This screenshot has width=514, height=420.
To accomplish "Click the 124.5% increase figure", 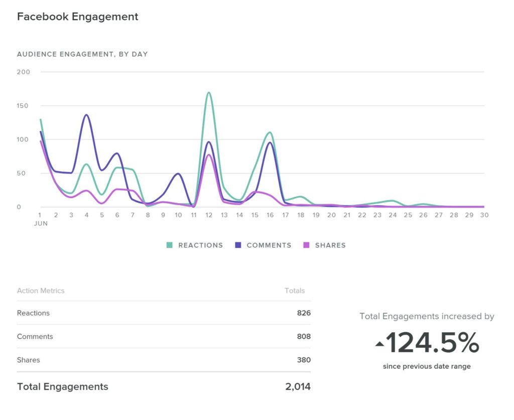I will coord(432,343).
